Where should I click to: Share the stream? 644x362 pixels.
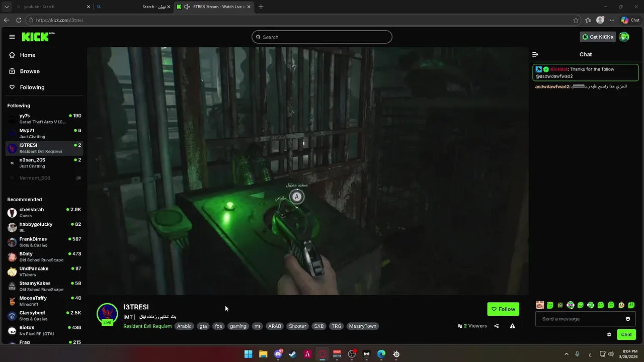coord(497,326)
